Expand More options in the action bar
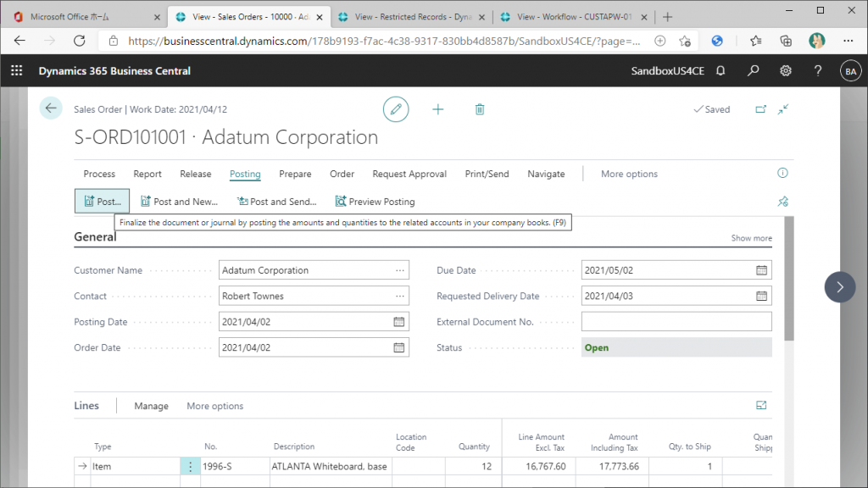The width and height of the screenshot is (868, 488). coord(629,174)
